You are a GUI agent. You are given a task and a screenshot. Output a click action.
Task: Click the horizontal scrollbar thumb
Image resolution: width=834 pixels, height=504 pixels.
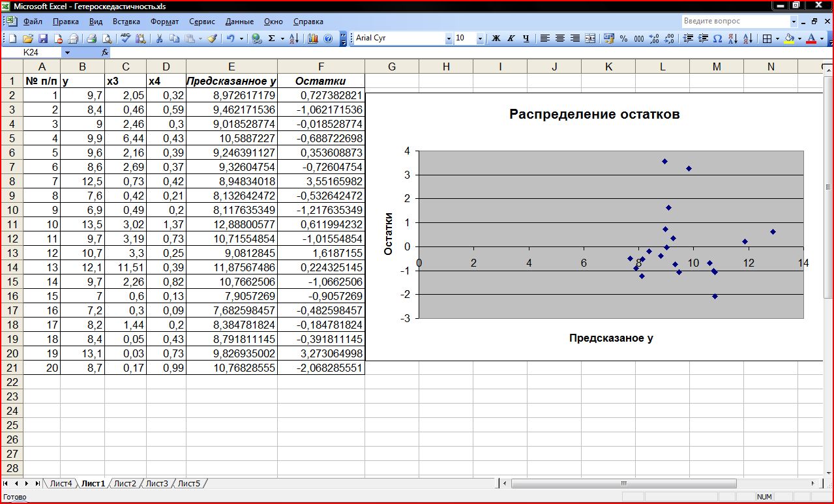point(624,484)
